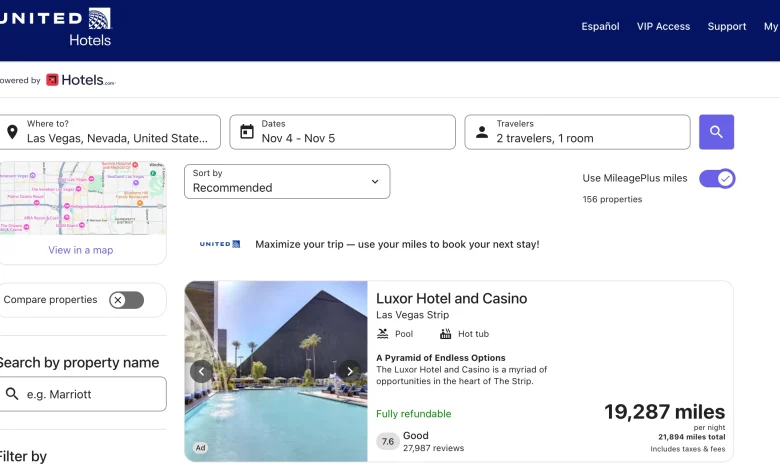Click the Las Vegas map thumbnail
780x470 pixels.
coord(83,198)
